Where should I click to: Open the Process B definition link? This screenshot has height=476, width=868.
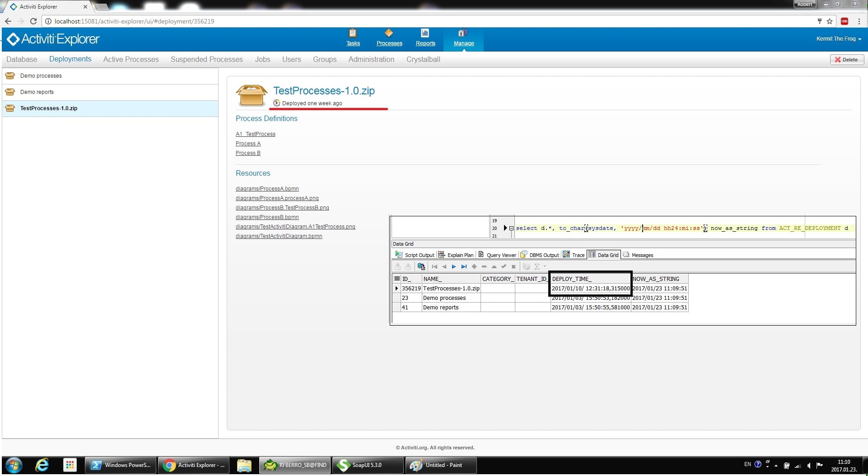[x=248, y=153]
